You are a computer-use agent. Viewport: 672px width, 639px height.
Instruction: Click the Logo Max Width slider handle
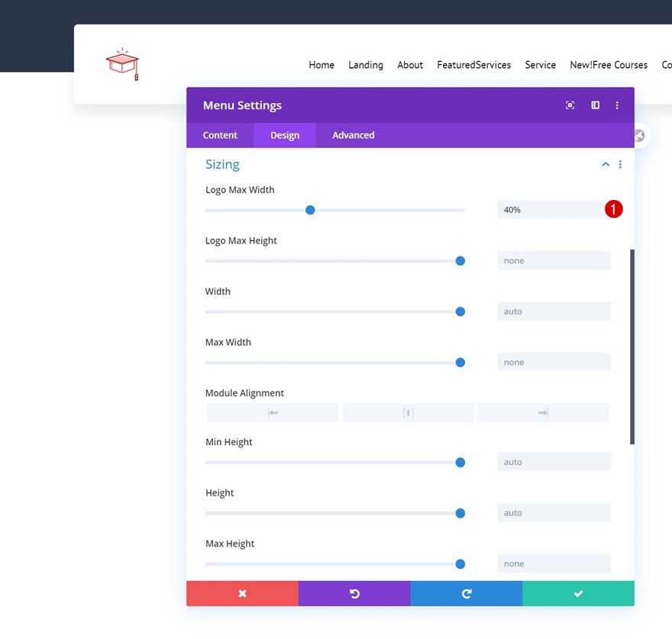click(x=310, y=210)
